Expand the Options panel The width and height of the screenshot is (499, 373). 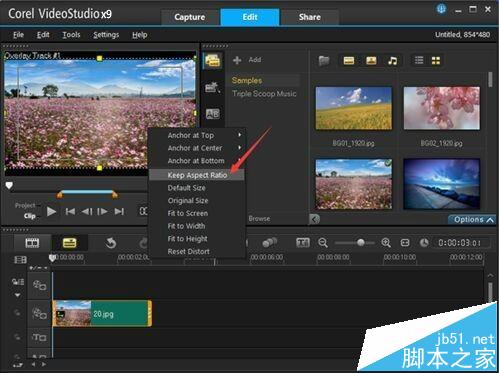pos(473,220)
